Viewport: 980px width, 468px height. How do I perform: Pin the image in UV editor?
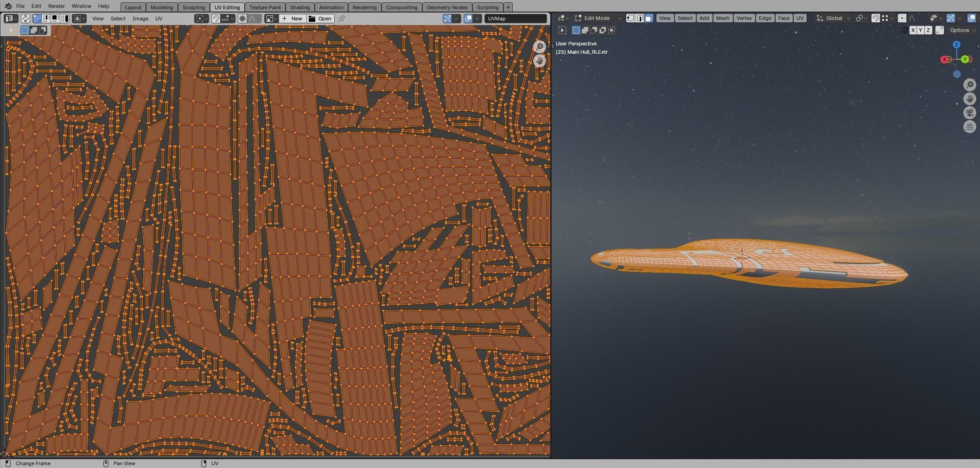(x=342, y=19)
